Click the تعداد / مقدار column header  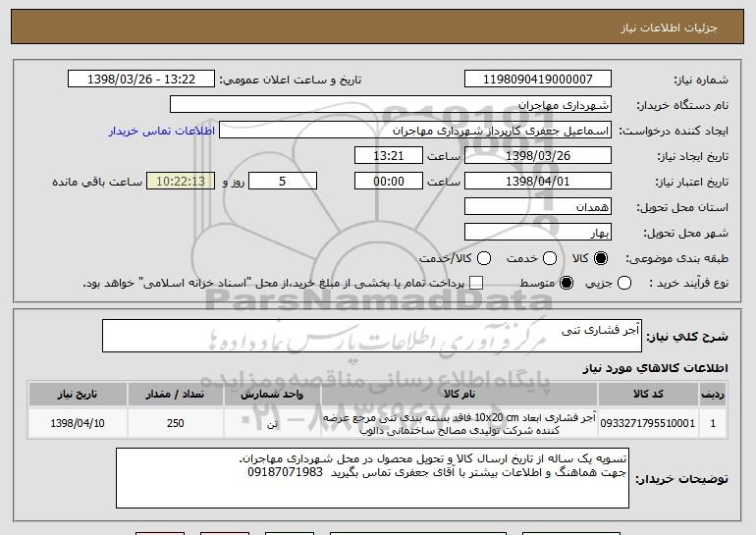176,395
